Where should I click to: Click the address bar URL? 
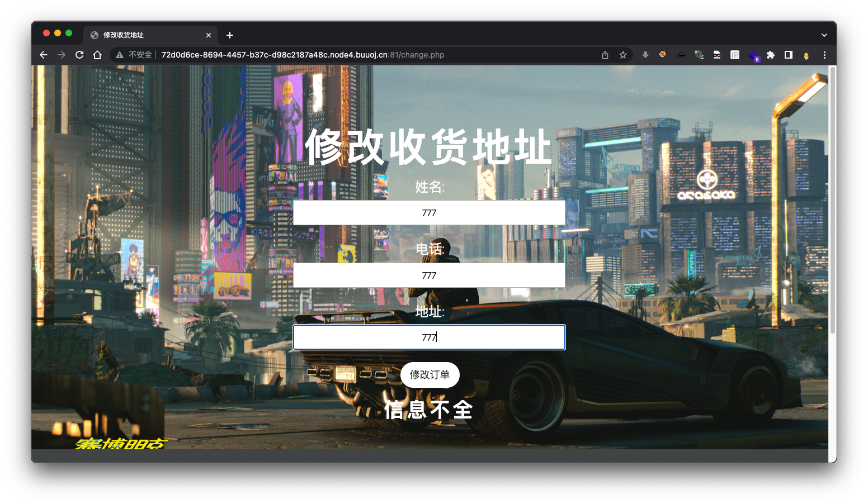pos(303,55)
